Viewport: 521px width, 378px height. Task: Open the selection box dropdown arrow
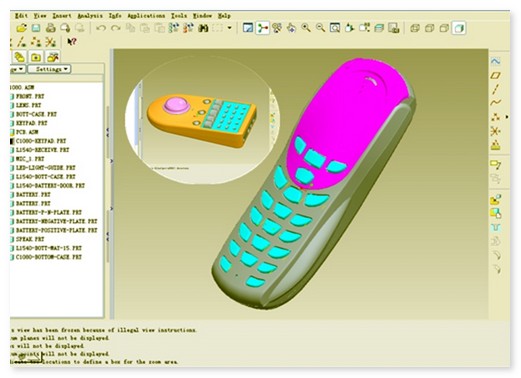point(229,28)
